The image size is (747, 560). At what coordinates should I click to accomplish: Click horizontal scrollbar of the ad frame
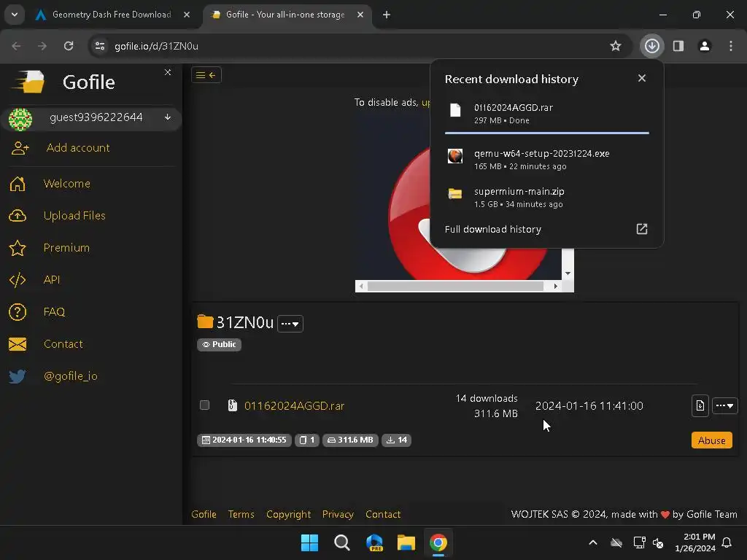[455, 286]
